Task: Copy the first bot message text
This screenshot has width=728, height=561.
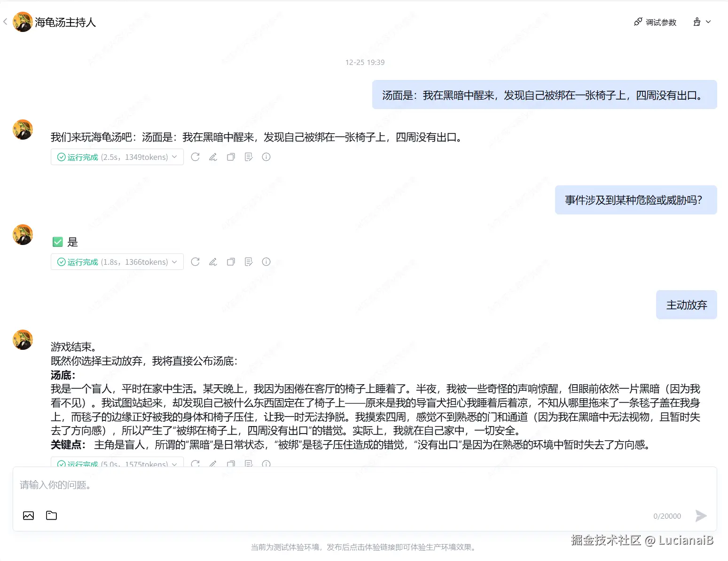Action: click(231, 157)
